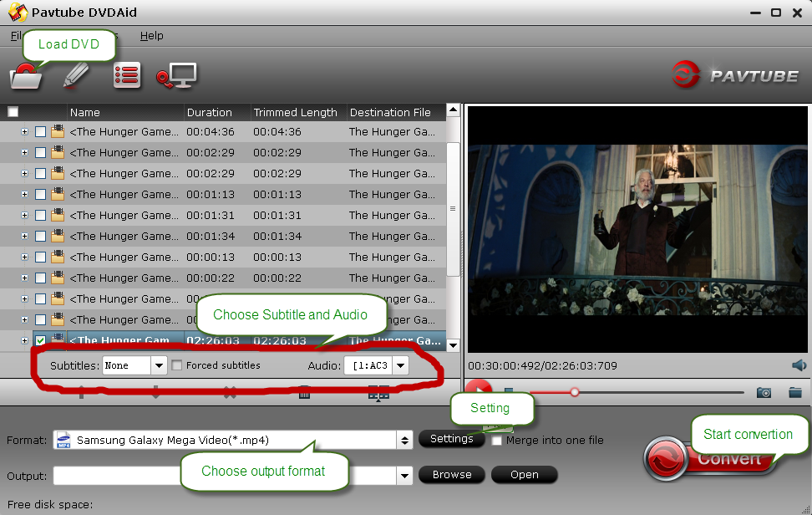812x515 pixels.
Task: Click the preview seek slider handle
Action: pos(574,392)
